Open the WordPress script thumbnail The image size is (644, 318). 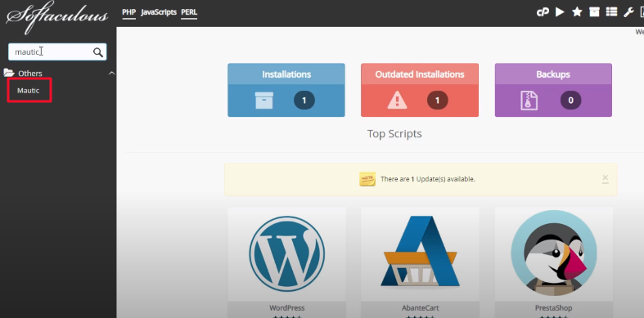tap(286, 255)
